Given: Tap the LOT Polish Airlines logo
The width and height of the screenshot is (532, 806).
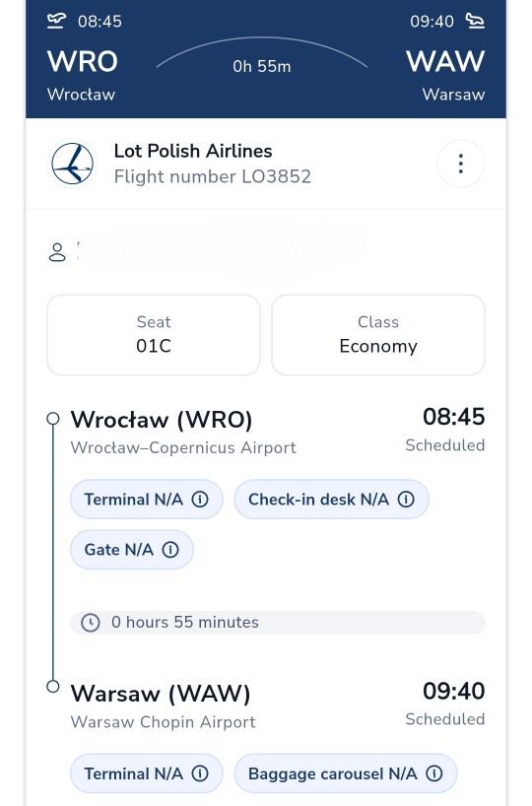Looking at the screenshot, I should (x=73, y=164).
